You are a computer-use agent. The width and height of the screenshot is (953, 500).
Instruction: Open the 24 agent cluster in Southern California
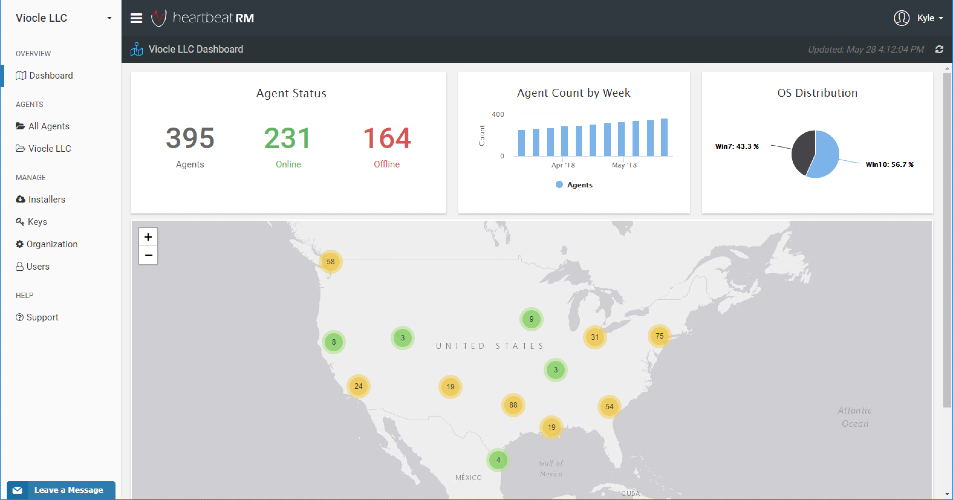(x=359, y=386)
